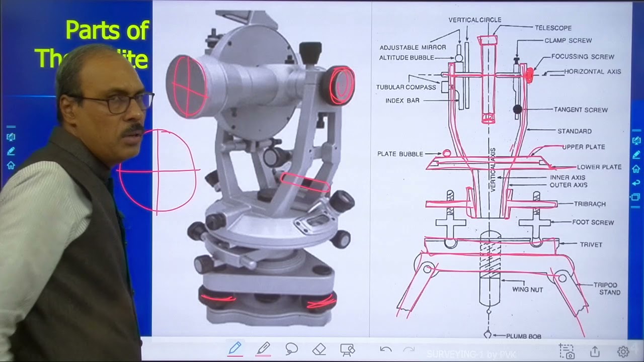The image size is (644, 362).
Task: Collapse left sidebar via its top bar handle
Action: (x=11, y=127)
